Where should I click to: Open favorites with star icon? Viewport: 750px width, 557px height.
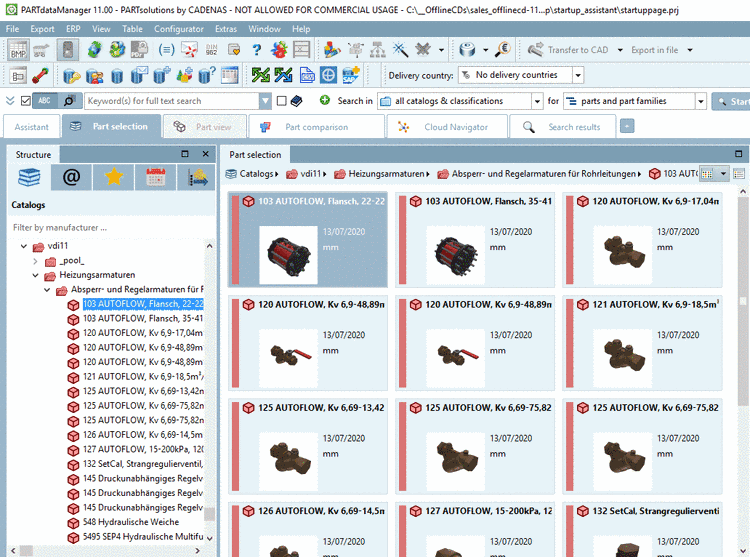pos(114,177)
